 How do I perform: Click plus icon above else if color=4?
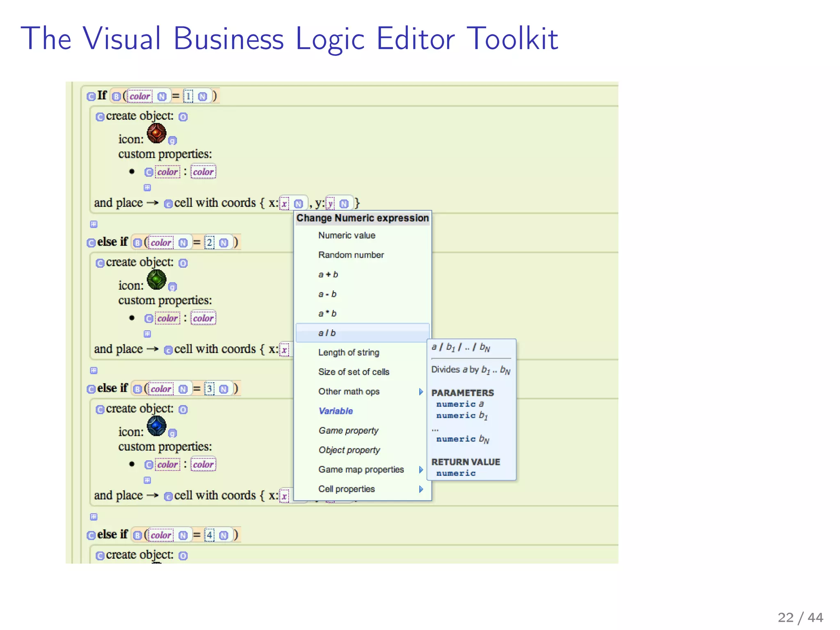pyautogui.click(x=94, y=517)
